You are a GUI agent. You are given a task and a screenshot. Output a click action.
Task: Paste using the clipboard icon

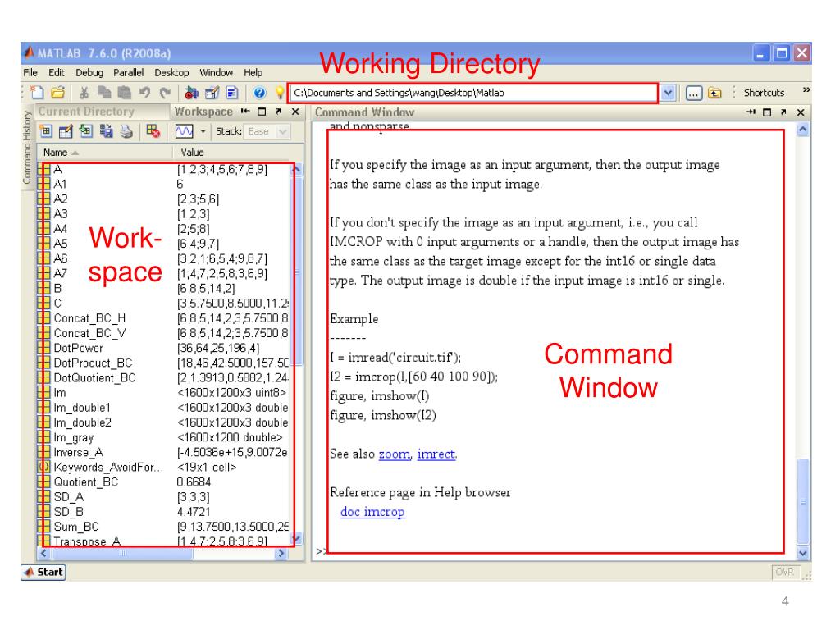pos(125,93)
